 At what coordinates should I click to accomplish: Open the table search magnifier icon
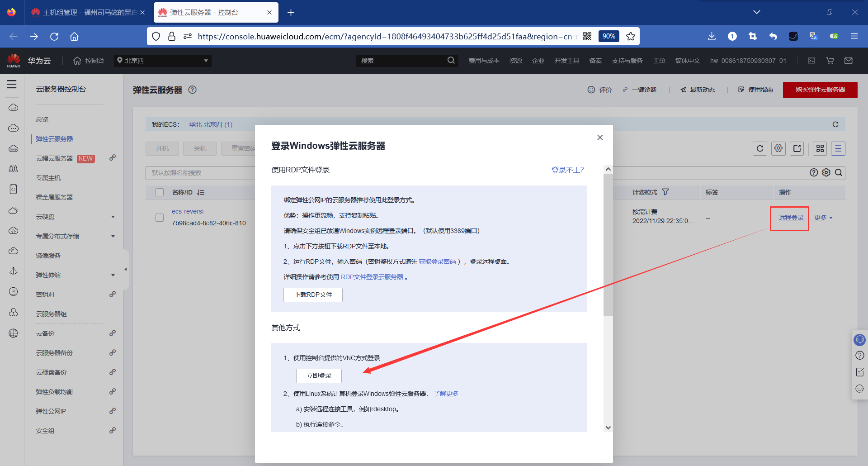pyautogui.click(x=839, y=172)
